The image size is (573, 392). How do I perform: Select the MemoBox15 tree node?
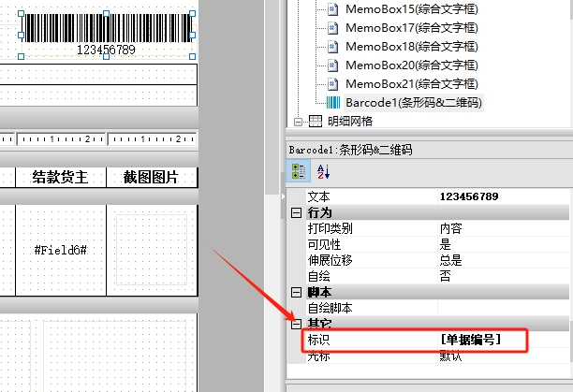click(x=411, y=9)
